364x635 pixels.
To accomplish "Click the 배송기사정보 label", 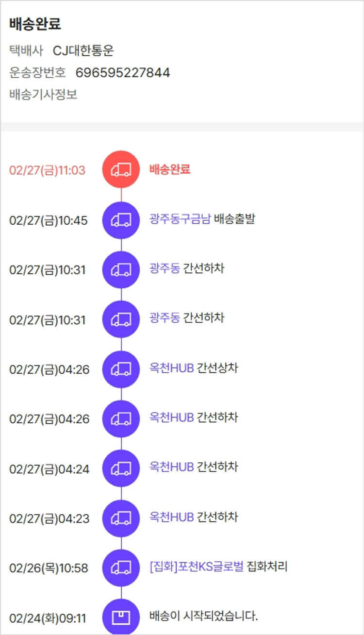I will coord(43,94).
